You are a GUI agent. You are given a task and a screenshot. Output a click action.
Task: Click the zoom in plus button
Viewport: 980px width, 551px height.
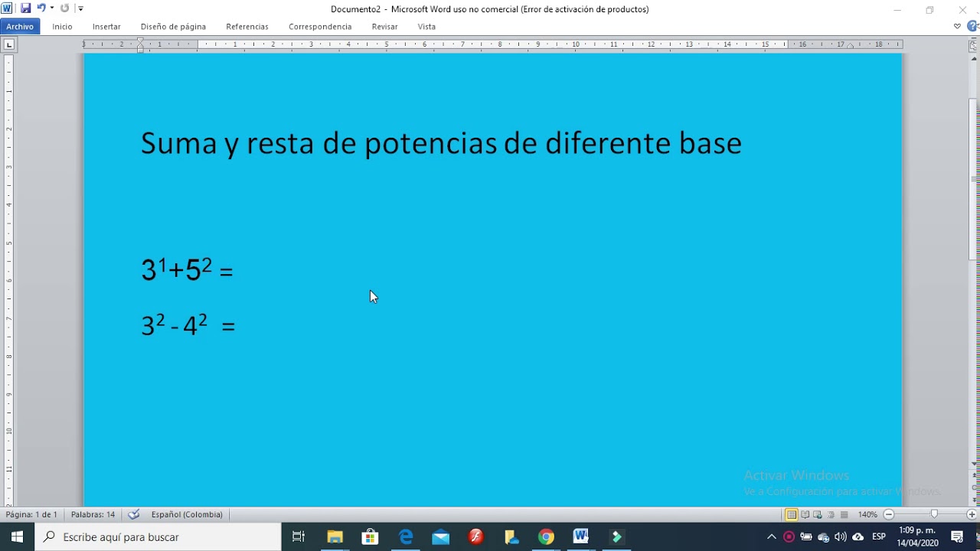pos(972,514)
